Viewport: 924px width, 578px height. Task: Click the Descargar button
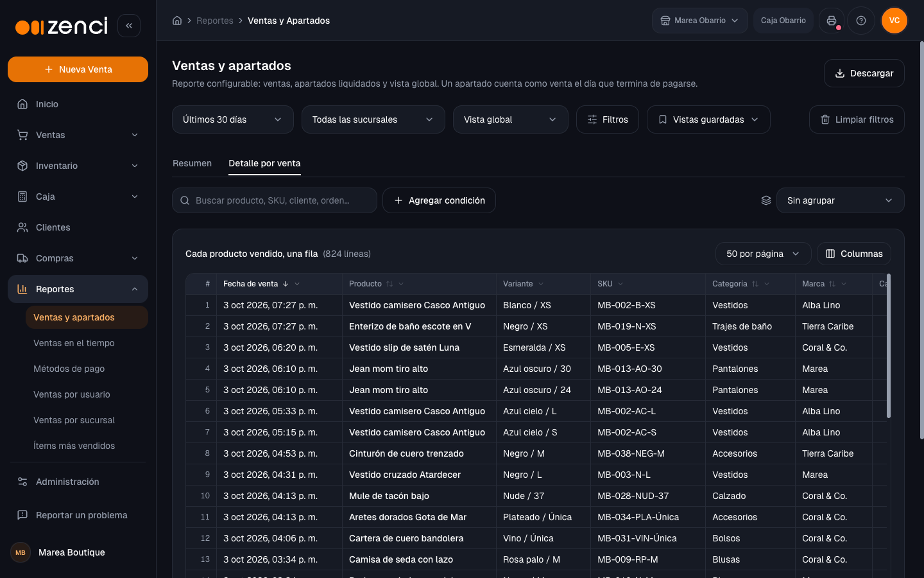pos(864,73)
